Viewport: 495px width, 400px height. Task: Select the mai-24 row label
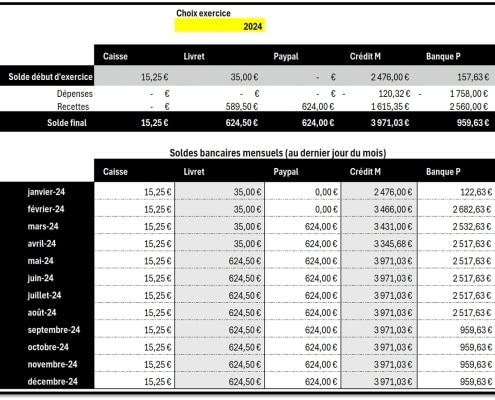point(40,261)
